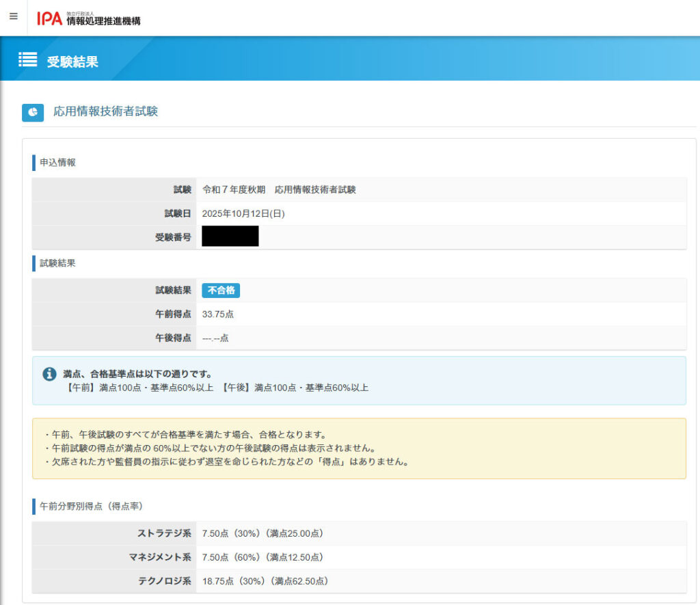Click the yellow notice about 合格基準
The width and height of the screenshot is (700, 605).
359,448
